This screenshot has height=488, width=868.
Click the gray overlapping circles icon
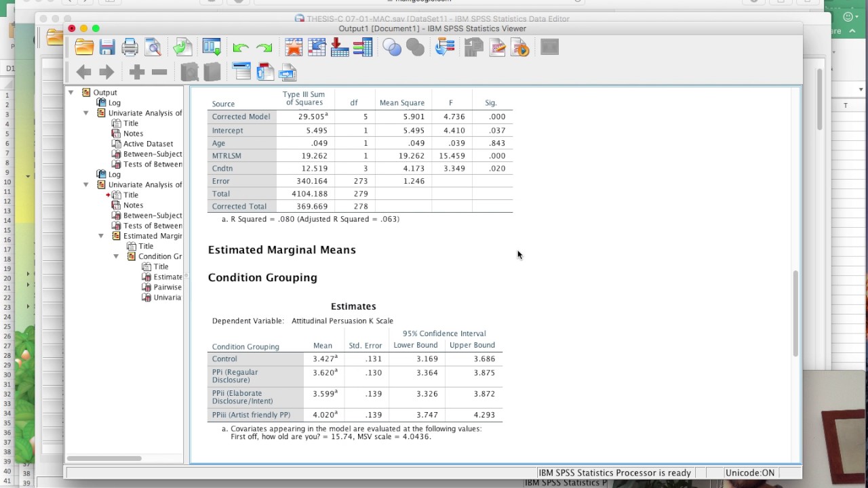415,47
